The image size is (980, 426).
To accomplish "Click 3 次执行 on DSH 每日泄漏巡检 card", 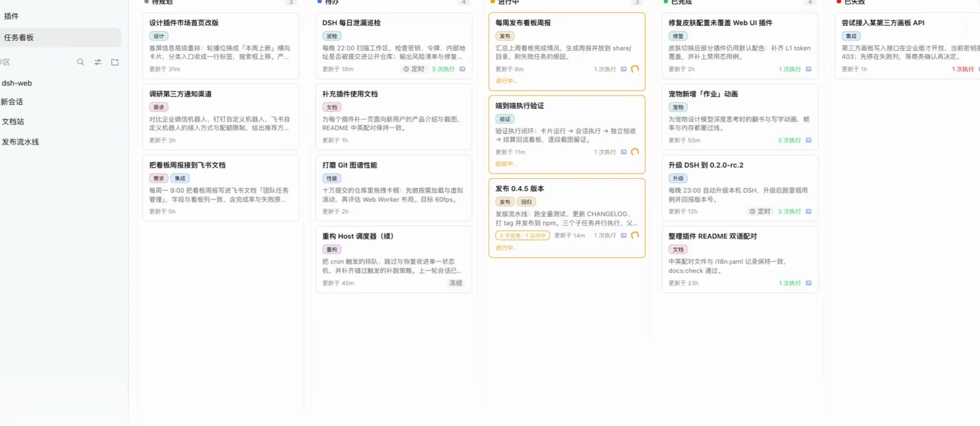I will [443, 69].
